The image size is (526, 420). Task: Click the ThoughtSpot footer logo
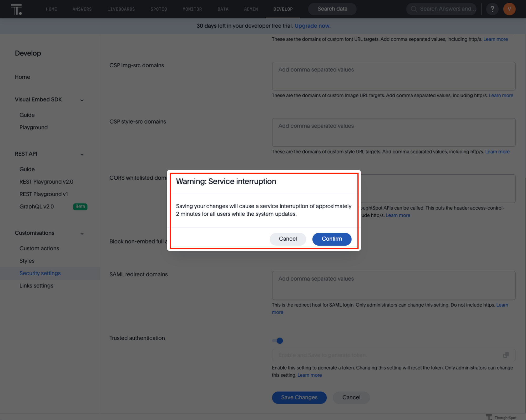(489, 417)
